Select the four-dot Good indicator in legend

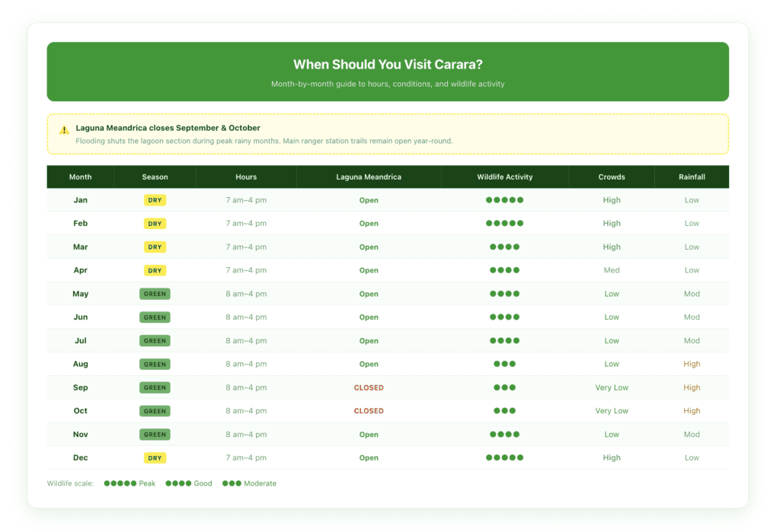click(177, 483)
